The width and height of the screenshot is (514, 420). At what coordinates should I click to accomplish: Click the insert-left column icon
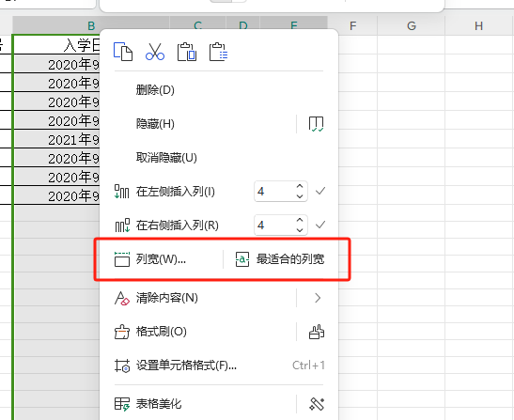tap(121, 192)
